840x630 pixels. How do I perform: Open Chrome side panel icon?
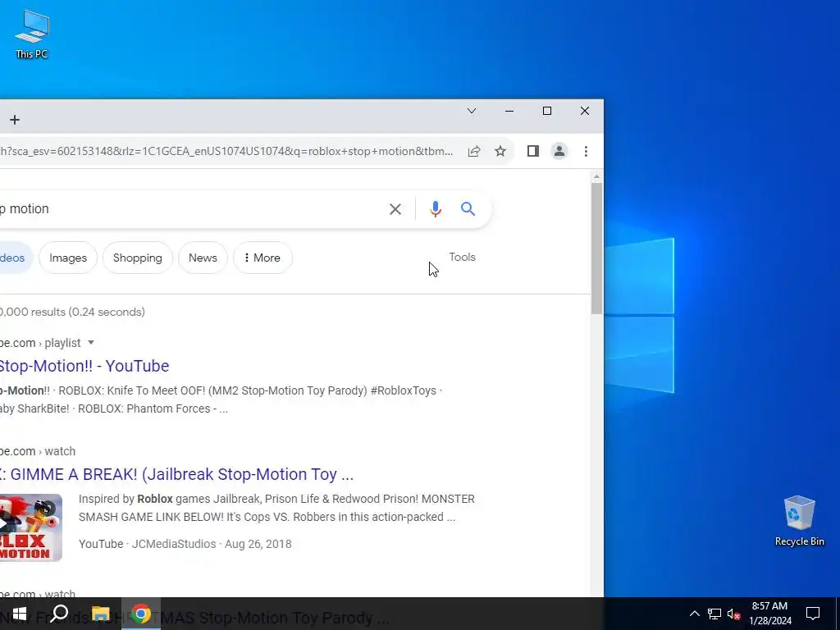pyautogui.click(x=533, y=151)
